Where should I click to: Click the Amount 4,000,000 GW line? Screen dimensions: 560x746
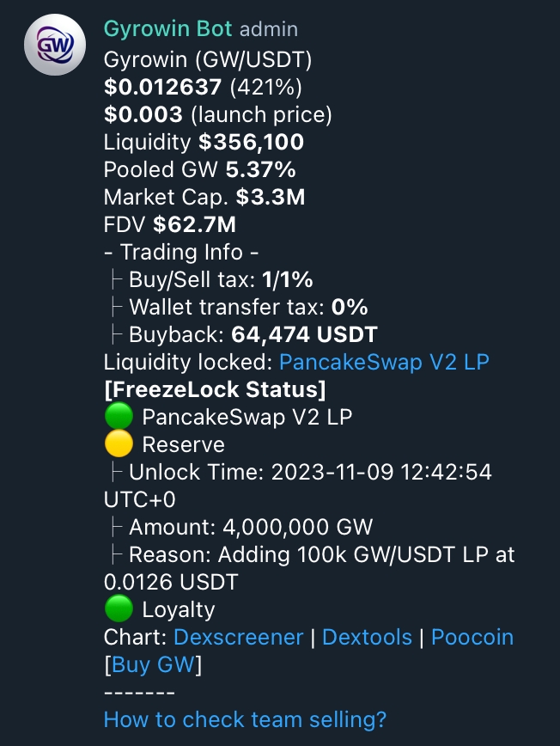point(250,527)
